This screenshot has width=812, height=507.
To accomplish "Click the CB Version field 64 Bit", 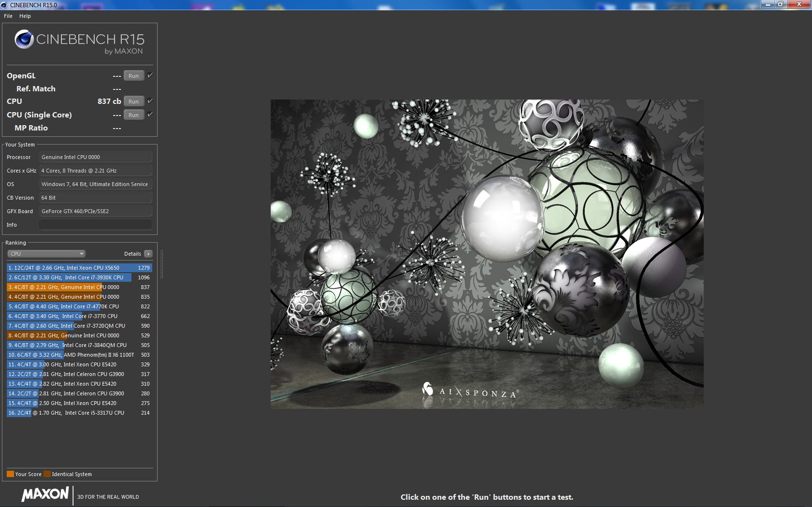I will [x=96, y=198].
